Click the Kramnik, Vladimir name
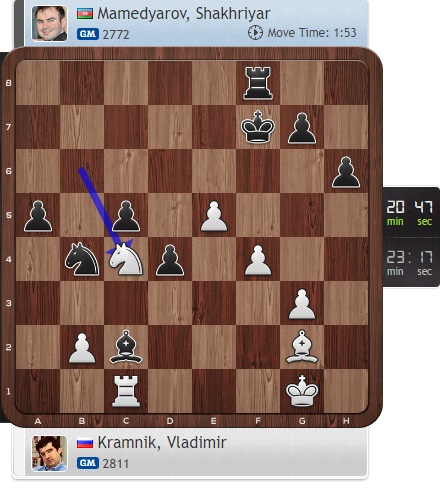This screenshot has height=488, width=440. click(162, 443)
